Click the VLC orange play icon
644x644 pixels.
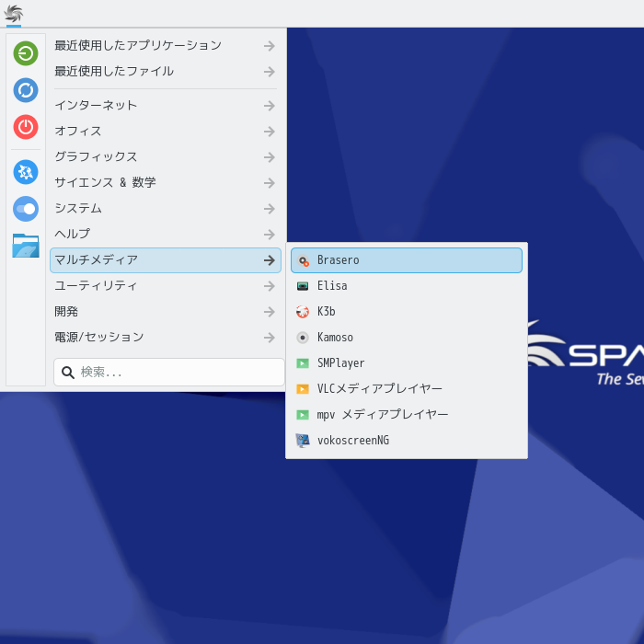(x=303, y=389)
